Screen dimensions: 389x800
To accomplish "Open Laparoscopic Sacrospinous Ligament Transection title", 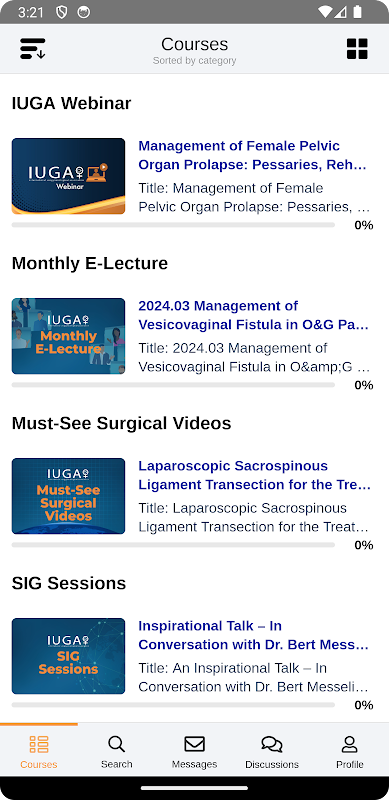I will pos(255,475).
